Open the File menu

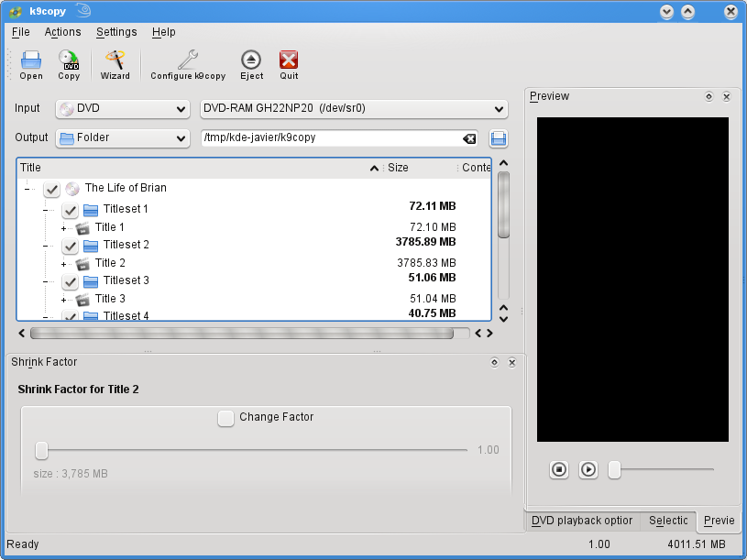click(20, 32)
